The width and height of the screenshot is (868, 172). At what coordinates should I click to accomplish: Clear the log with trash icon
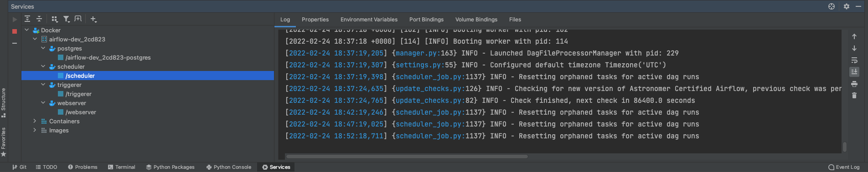tap(854, 96)
